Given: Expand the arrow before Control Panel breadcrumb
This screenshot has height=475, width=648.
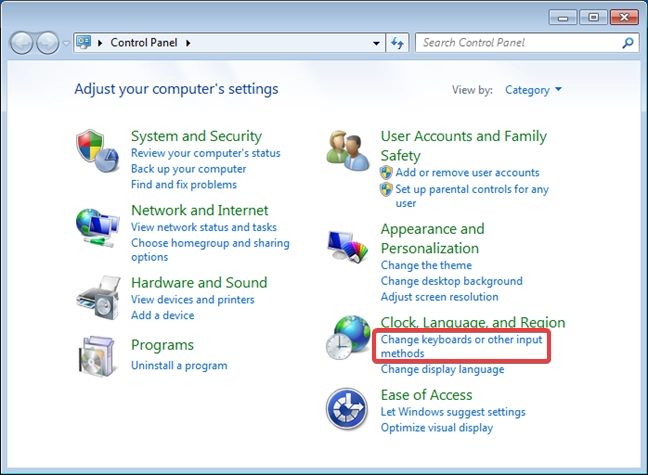Looking at the screenshot, I should point(100,43).
